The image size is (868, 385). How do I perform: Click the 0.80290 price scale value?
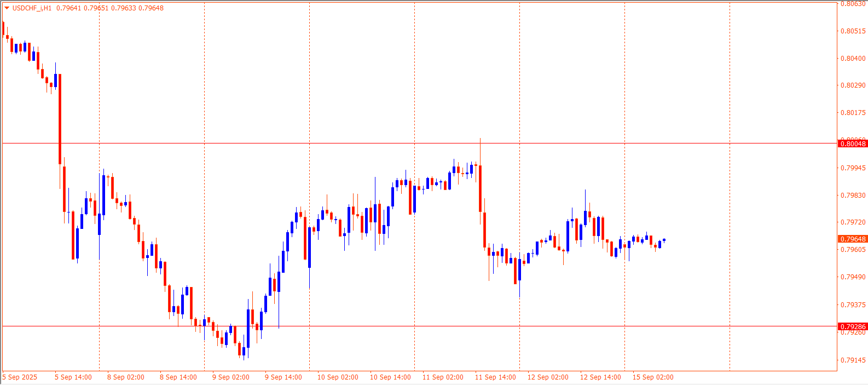853,85
